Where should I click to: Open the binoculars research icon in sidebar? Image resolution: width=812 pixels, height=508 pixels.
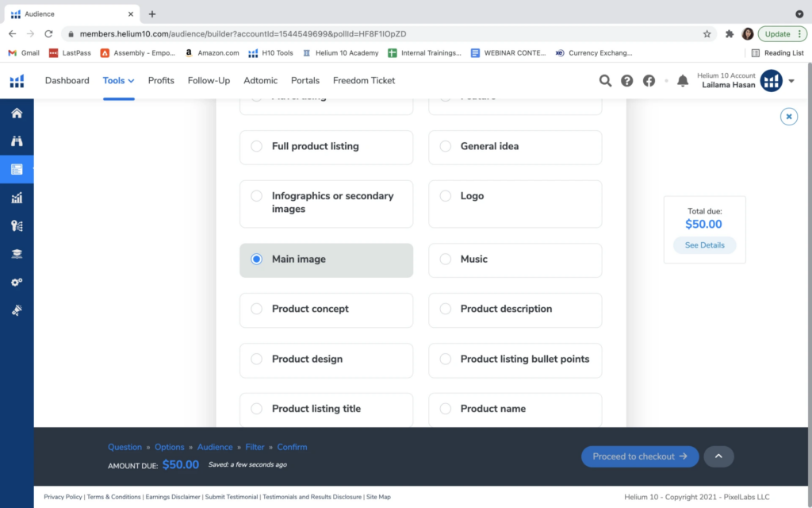(x=17, y=141)
